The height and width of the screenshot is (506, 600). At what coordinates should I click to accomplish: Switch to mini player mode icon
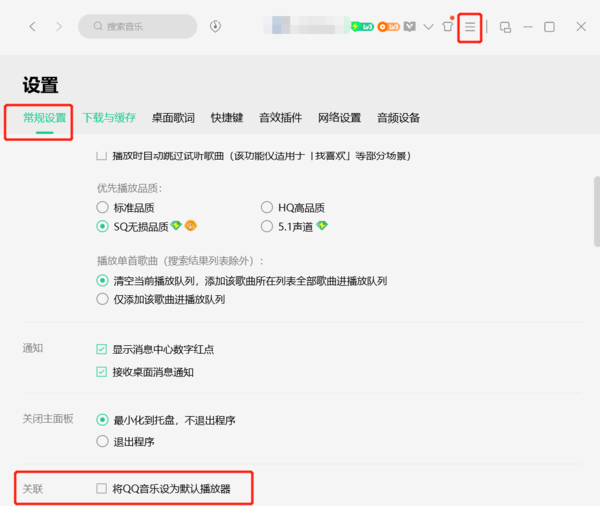[x=505, y=26]
